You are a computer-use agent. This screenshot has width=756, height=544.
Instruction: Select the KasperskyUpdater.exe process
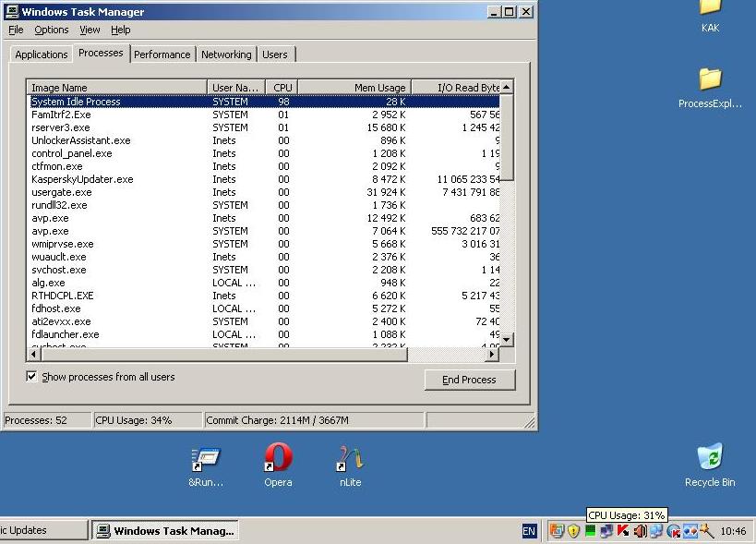click(263, 179)
